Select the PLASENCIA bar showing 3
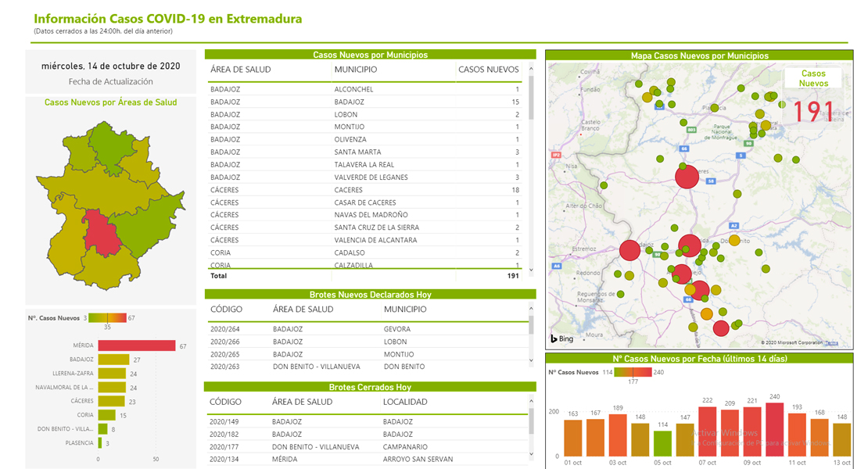This screenshot has height=469, width=868. click(100, 443)
